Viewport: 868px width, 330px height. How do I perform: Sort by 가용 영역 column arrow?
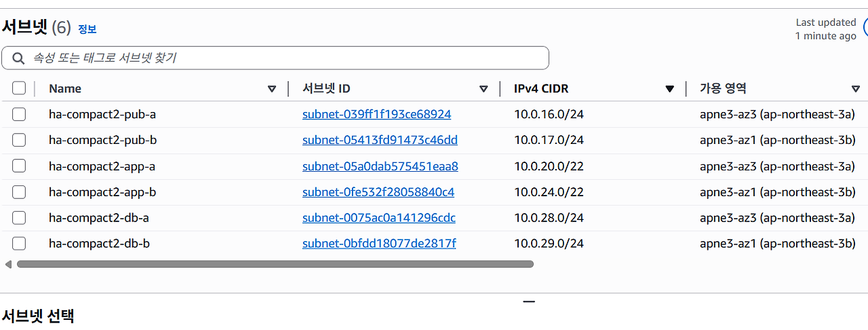pos(856,89)
